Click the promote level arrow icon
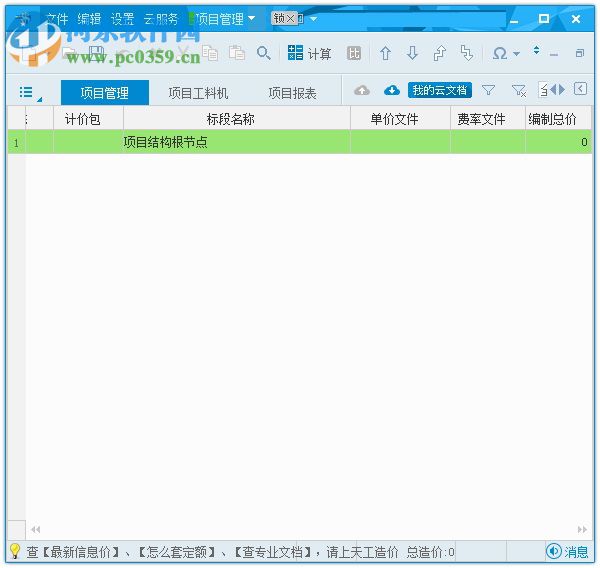600x568 pixels. pyautogui.click(x=440, y=53)
